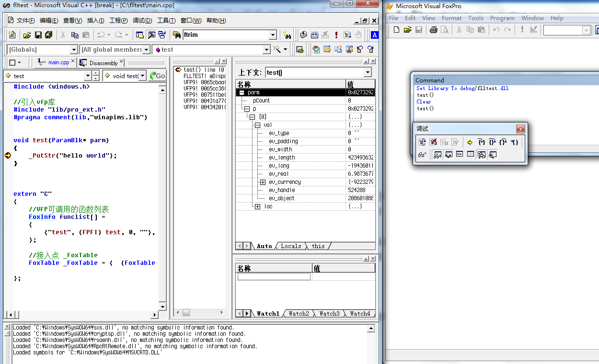Toggle the Registers window button in debug toolbar
Image resolution: width=599 pixels, height=364 pixels.
click(x=460, y=154)
